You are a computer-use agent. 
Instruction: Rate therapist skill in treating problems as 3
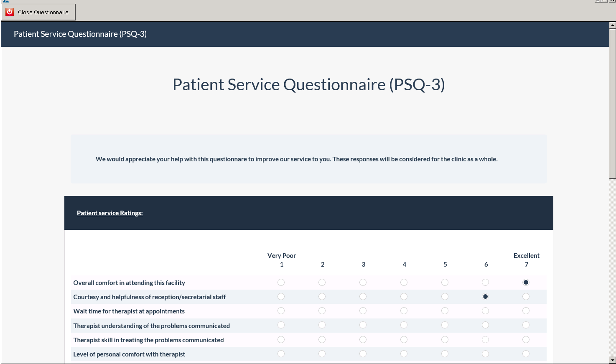tap(363, 339)
